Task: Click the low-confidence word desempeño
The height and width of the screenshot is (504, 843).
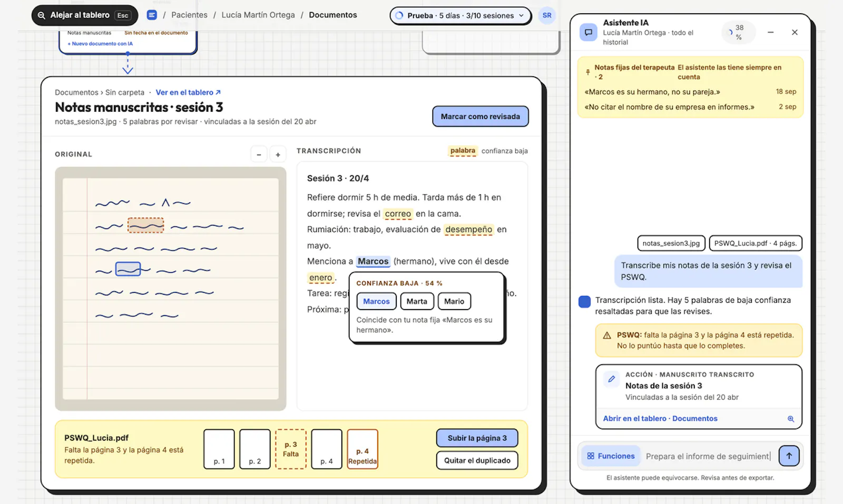Action: coord(468,230)
